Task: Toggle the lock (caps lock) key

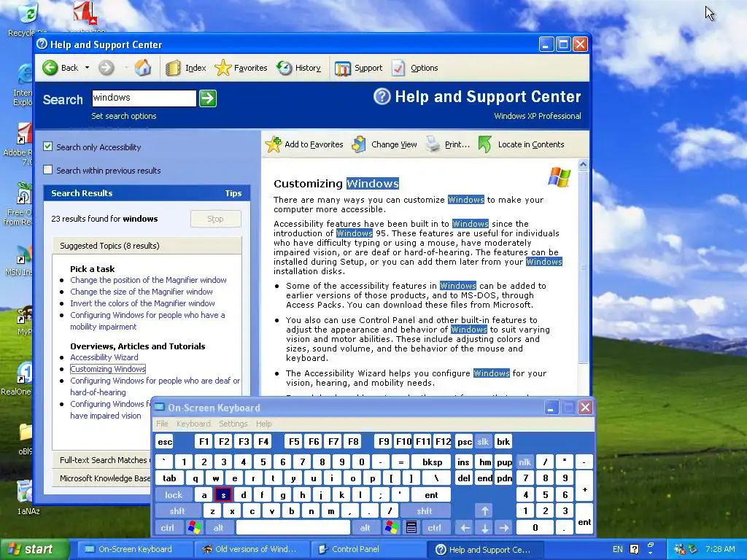Action: click(174, 495)
